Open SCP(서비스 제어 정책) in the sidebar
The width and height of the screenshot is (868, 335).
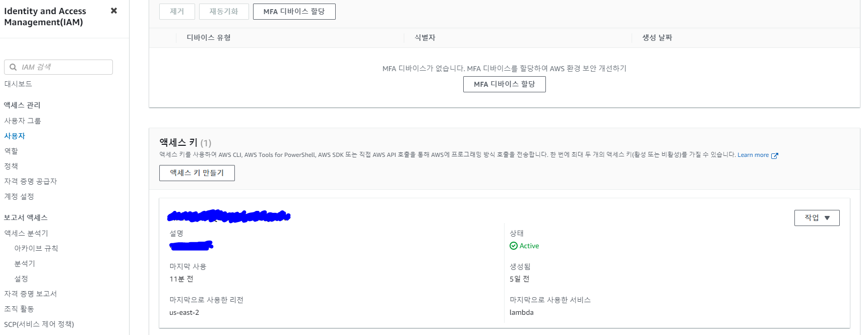[39, 324]
